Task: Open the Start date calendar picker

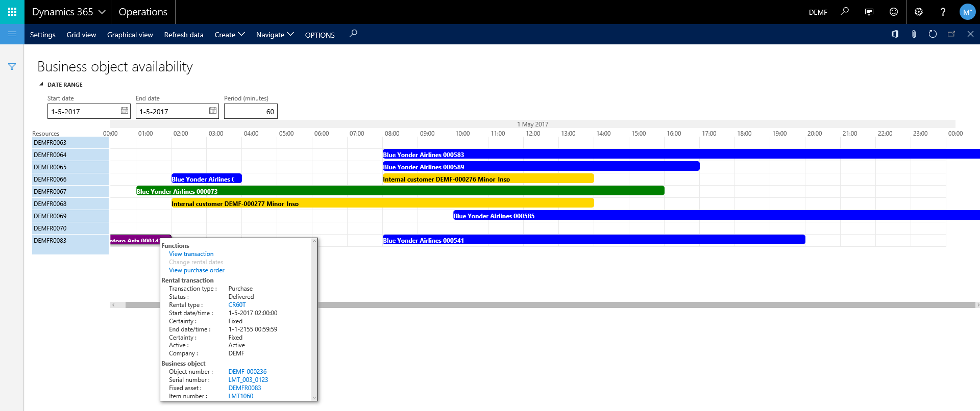Action: coord(125,111)
